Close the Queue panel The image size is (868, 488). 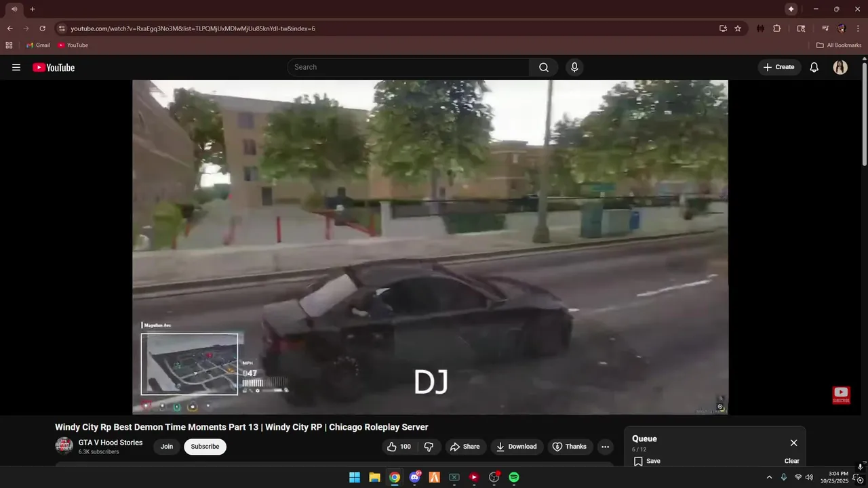pyautogui.click(x=793, y=443)
